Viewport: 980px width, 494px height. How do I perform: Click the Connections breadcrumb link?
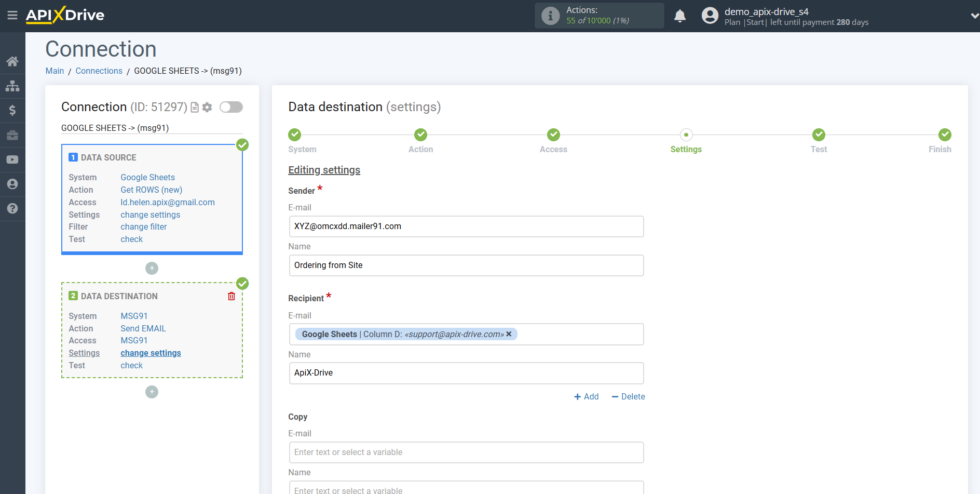pyautogui.click(x=99, y=71)
